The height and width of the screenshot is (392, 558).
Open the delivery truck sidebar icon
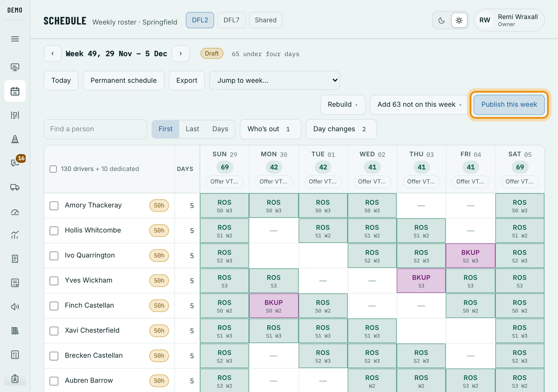pos(15,187)
